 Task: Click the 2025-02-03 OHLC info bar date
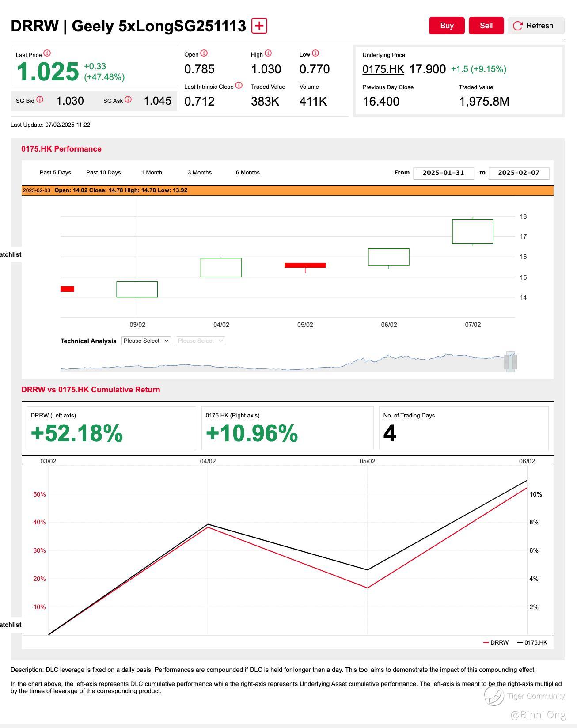(37, 190)
